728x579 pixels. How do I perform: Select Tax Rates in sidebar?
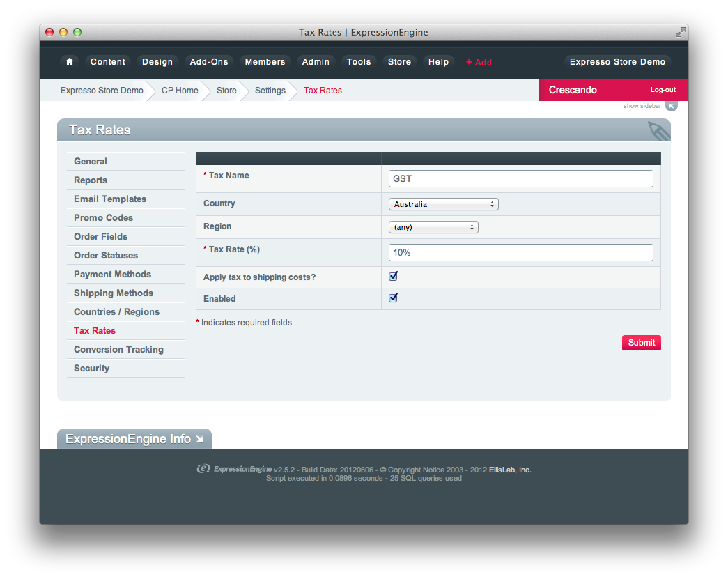coord(126,330)
